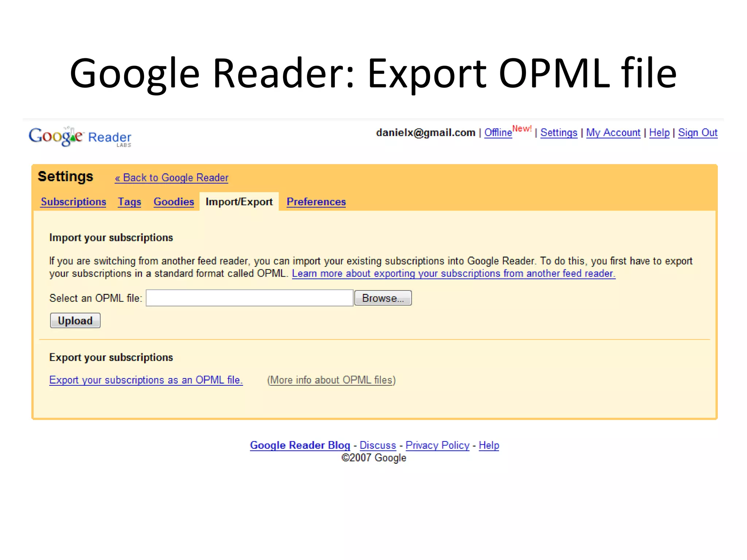Click the Google Reader Labs logo
The height and width of the screenshot is (560, 747).
80,137
